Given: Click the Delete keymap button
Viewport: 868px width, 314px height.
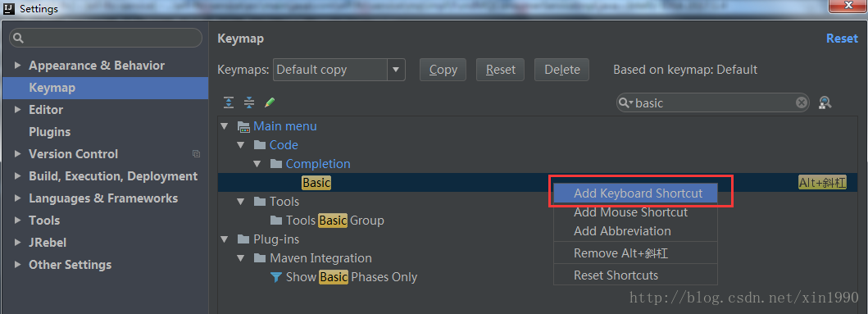Looking at the screenshot, I should pos(562,70).
